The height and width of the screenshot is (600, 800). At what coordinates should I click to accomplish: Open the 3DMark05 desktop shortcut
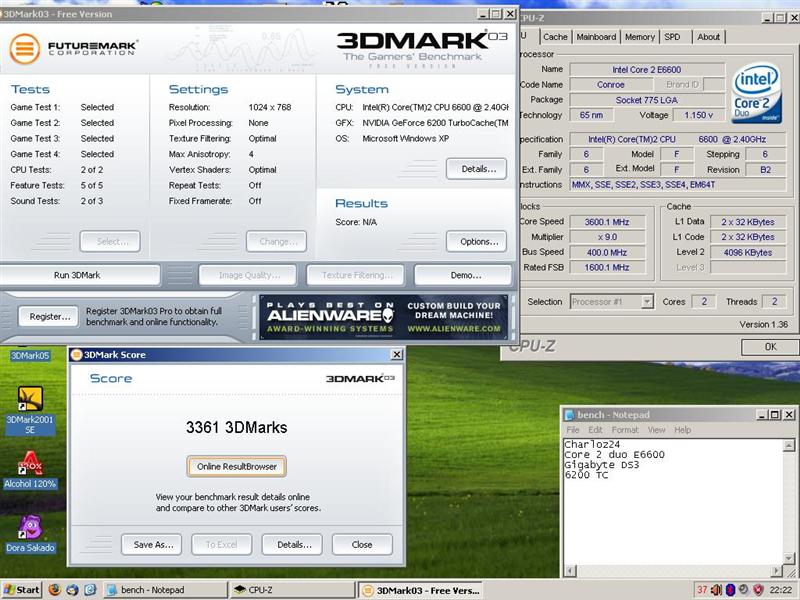point(30,355)
